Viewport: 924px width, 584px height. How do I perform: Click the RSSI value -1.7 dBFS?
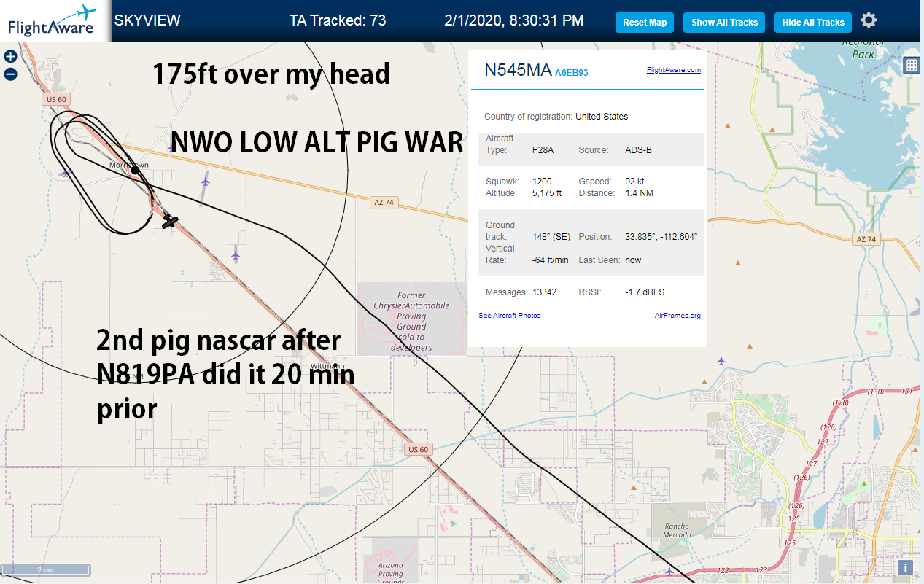click(x=645, y=292)
